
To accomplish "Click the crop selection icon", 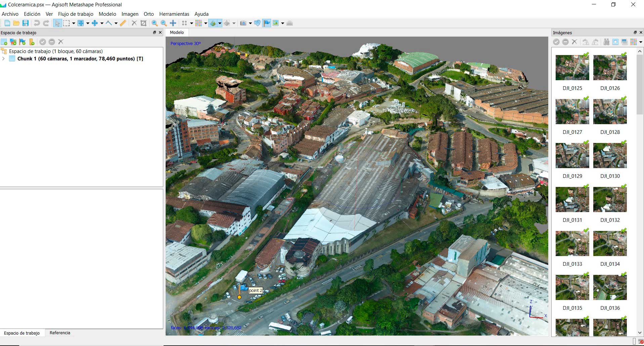I will (143, 23).
